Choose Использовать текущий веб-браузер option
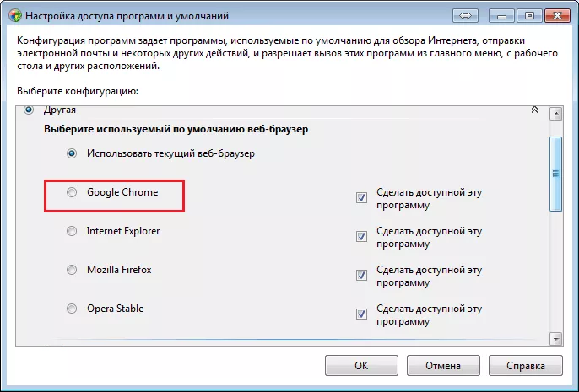The width and height of the screenshot is (579, 392). pos(72,153)
